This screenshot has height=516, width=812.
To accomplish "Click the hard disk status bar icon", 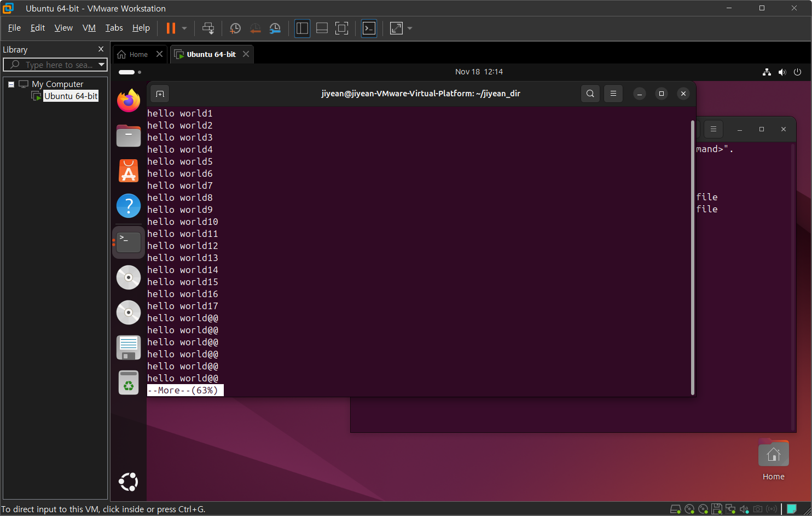I will pyautogui.click(x=676, y=509).
